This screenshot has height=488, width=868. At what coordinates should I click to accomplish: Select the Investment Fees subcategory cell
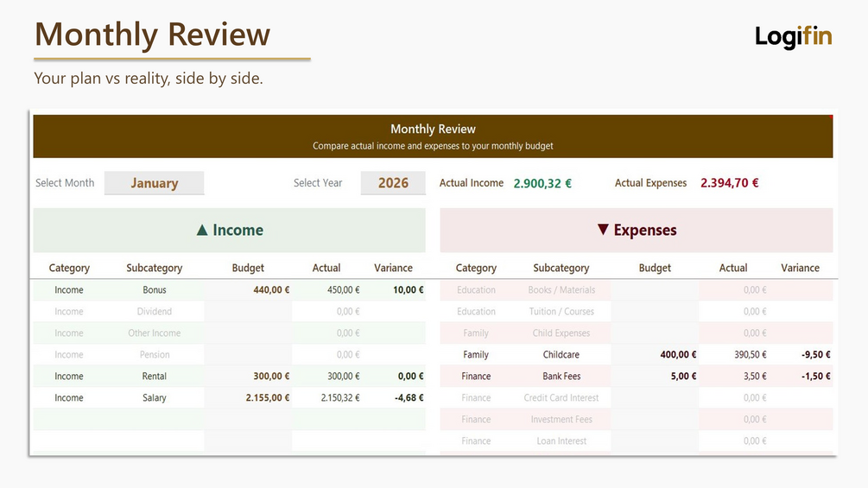[x=561, y=420]
